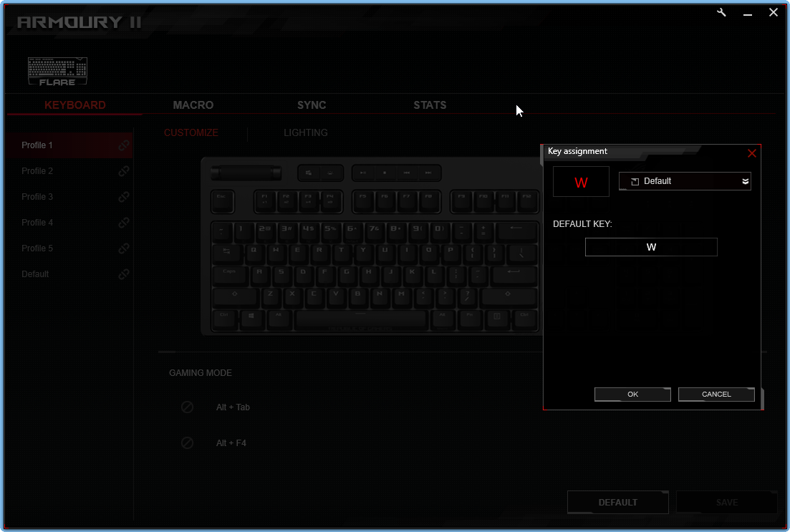This screenshot has height=532, width=790.
Task: Click the link icon on the Default profile
Action: (x=124, y=274)
